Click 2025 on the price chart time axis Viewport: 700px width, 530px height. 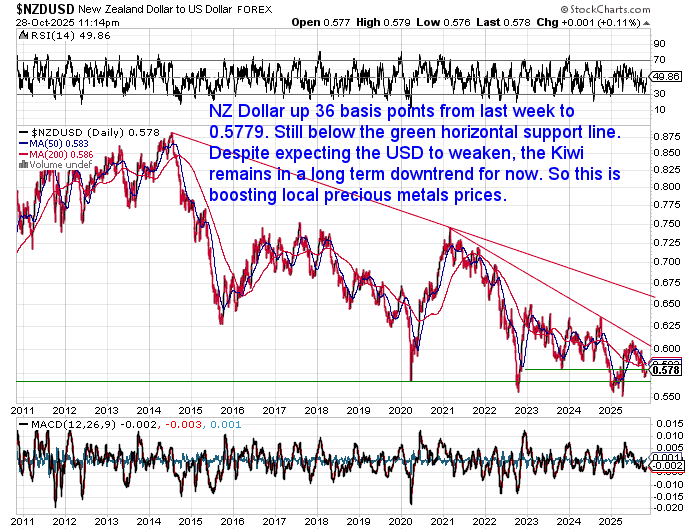tap(611, 411)
